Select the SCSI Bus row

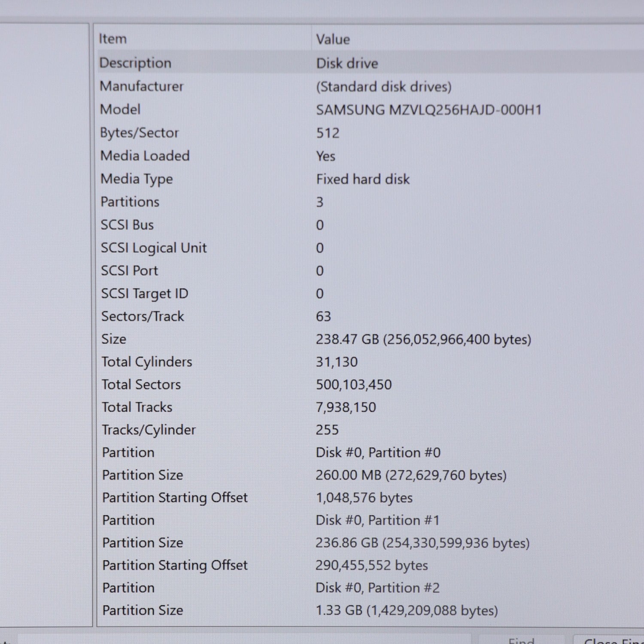point(127,225)
